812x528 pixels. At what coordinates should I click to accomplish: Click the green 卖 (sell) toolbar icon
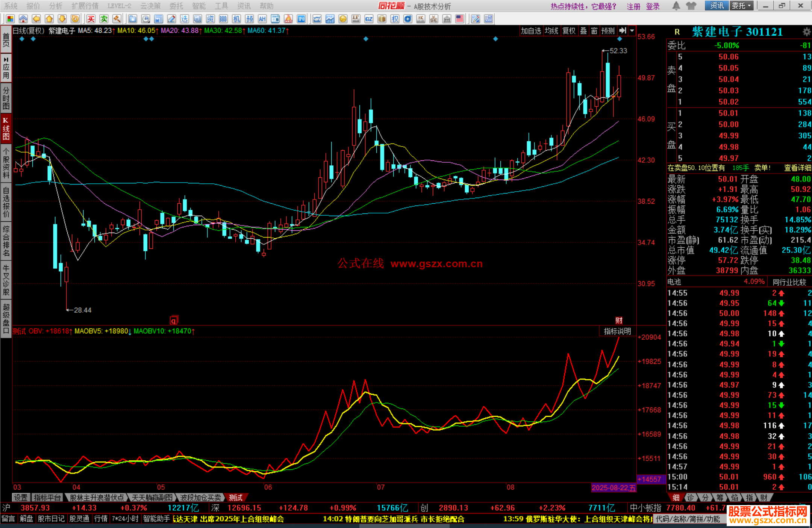click(x=104, y=19)
